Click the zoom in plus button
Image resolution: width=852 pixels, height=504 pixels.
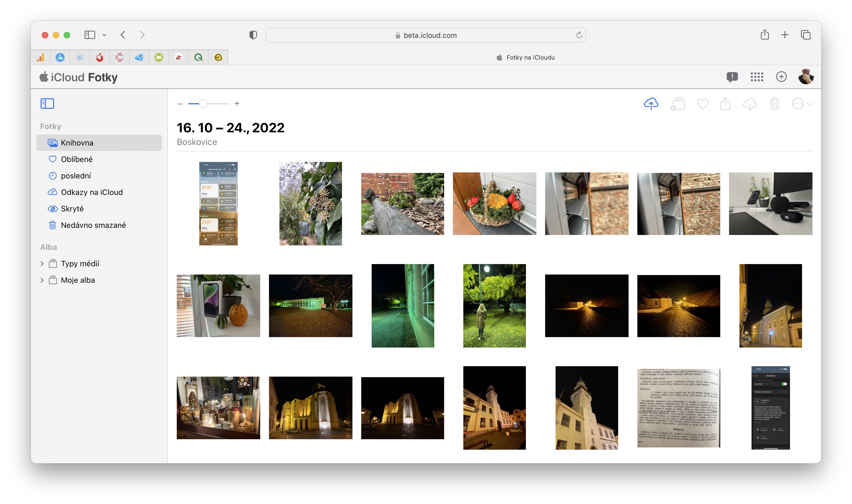(237, 103)
